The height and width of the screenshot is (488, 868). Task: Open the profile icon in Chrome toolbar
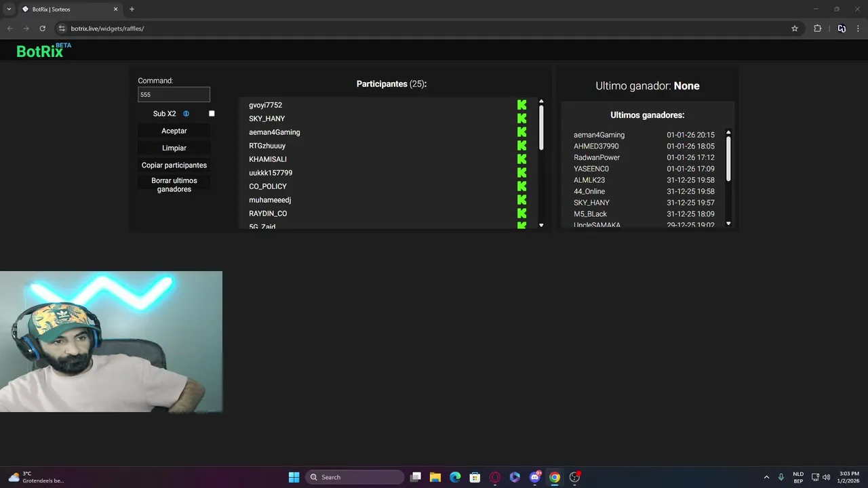842,28
